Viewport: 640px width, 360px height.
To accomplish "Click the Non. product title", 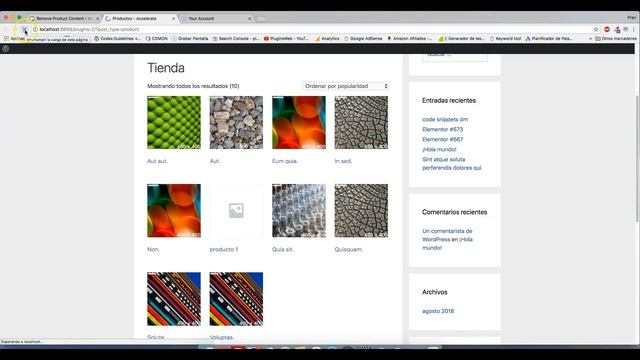I will (x=153, y=249).
